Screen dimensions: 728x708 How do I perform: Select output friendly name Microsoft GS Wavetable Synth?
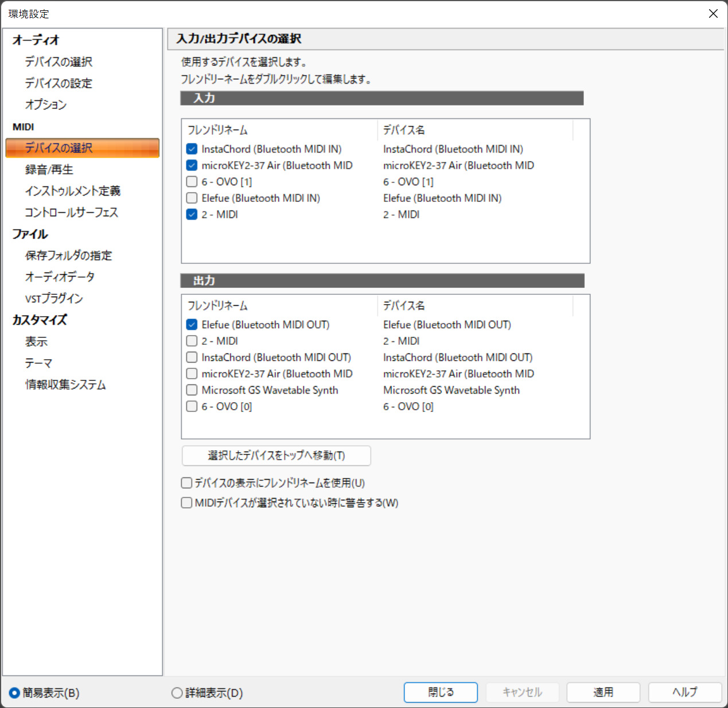pos(270,390)
